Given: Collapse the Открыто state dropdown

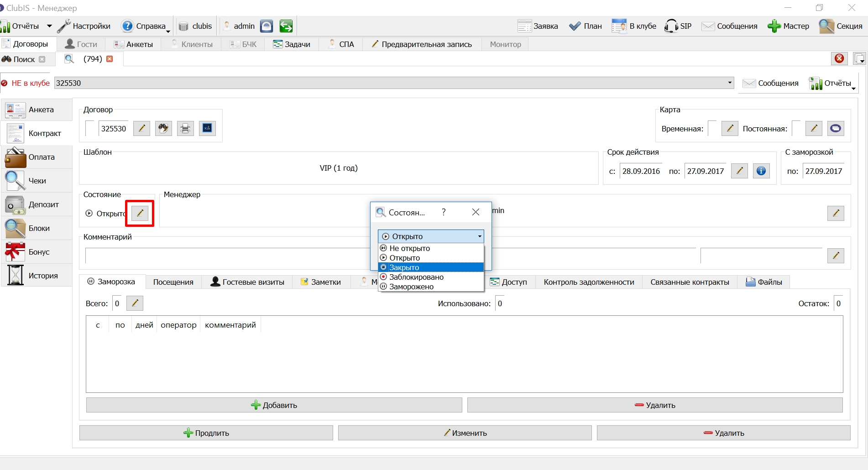Looking at the screenshot, I should [x=480, y=236].
